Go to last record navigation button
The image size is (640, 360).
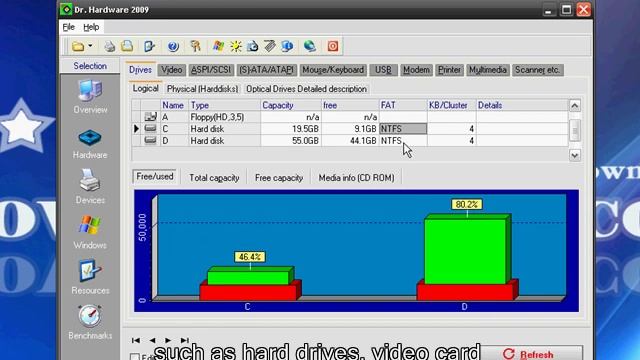[x=184, y=340]
